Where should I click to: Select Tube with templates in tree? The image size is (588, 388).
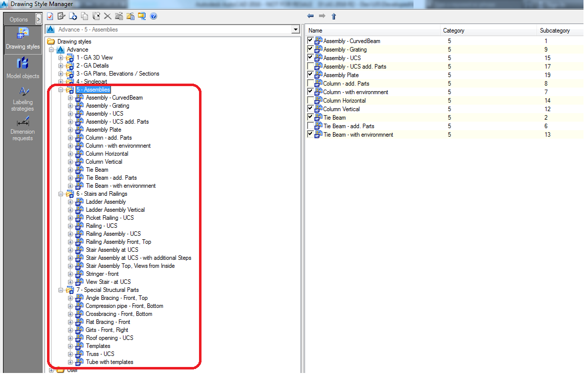(x=109, y=362)
